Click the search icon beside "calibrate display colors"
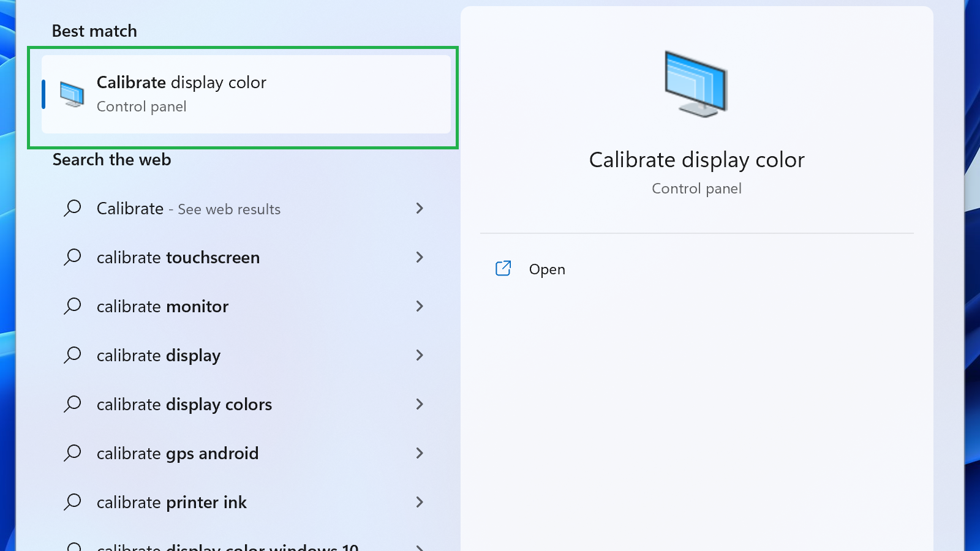Screen dimensions: 980x551 pos(72,404)
